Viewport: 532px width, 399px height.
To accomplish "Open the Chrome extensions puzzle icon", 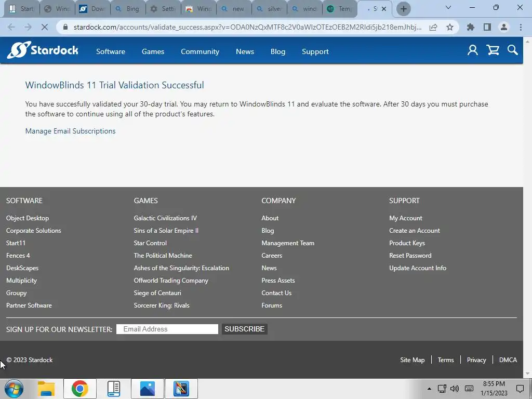I will (x=471, y=27).
